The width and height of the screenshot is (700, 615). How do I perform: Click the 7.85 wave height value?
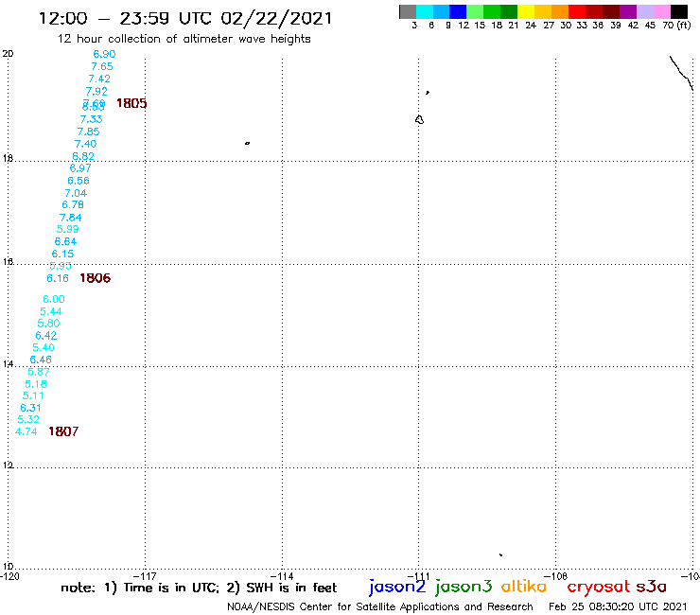tap(88, 132)
